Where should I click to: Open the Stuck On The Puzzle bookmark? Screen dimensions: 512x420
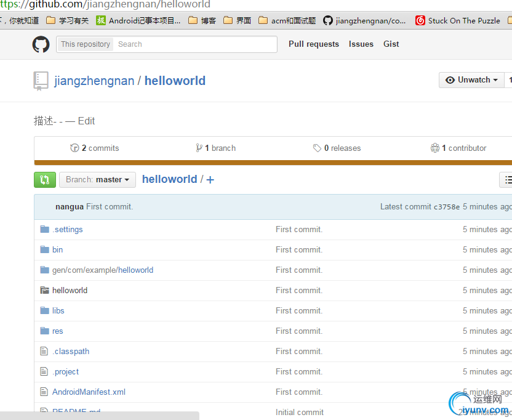pos(458,20)
